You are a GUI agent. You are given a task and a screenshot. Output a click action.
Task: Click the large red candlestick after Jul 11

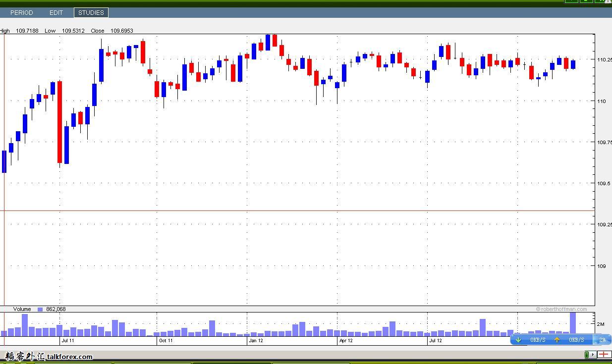pyautogui.click(x=60, y=122)
